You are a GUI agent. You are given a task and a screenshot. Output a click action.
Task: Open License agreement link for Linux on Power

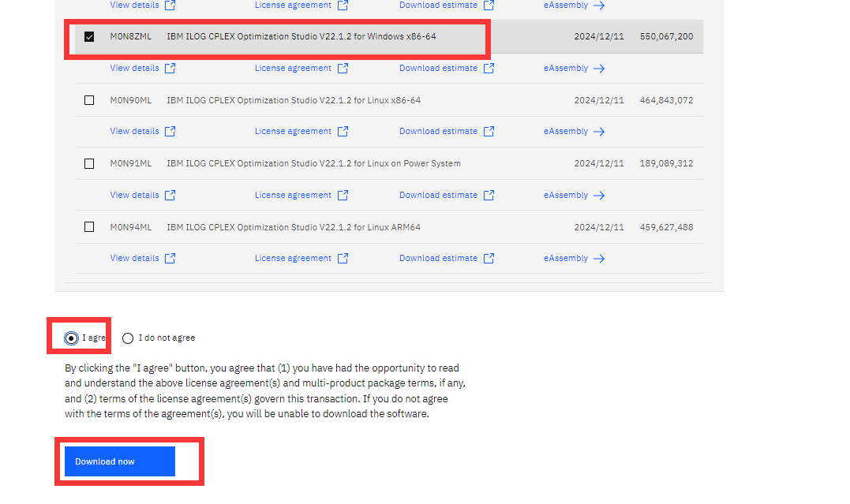(x=293, y=195)
